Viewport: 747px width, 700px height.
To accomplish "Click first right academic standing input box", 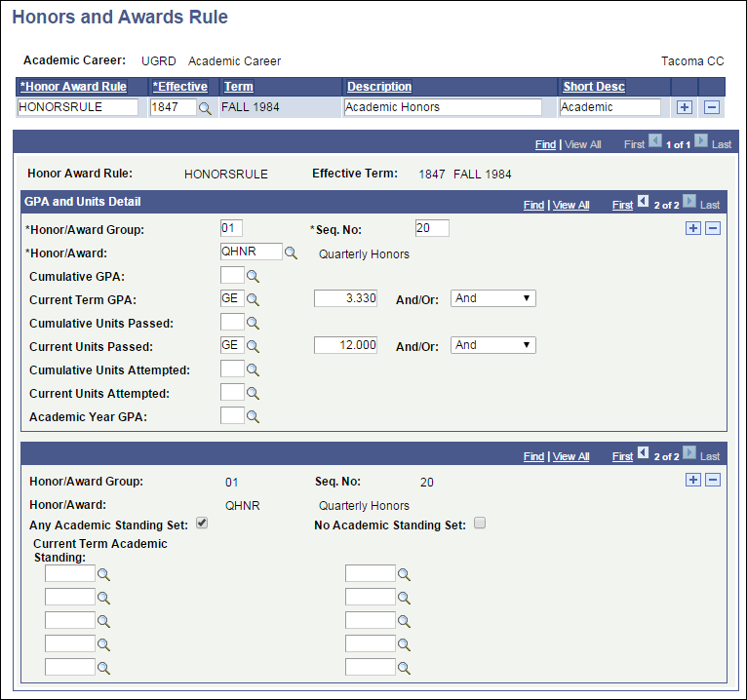I will (x=371, y=573).
